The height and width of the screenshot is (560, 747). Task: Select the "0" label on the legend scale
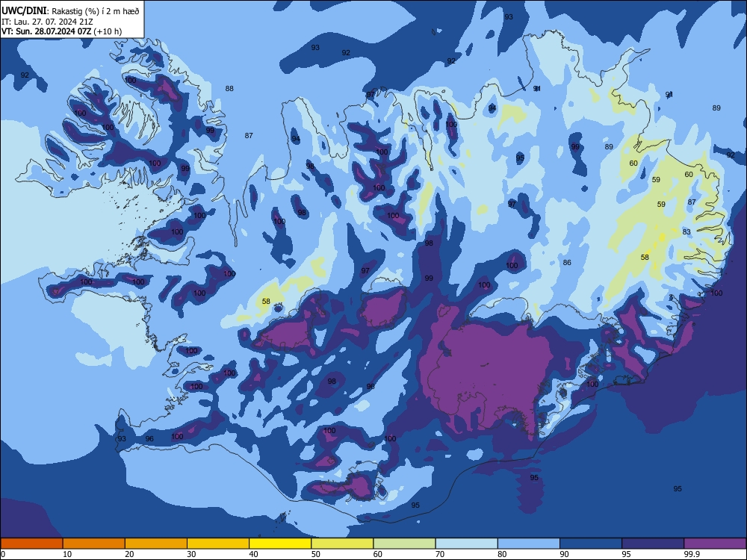3,554
